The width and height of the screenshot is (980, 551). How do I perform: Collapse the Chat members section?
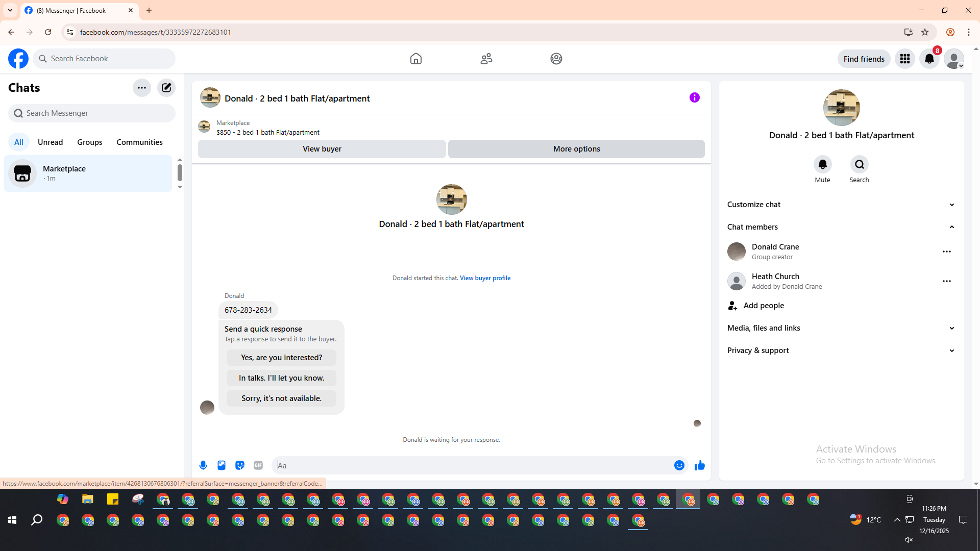[842, 227]
